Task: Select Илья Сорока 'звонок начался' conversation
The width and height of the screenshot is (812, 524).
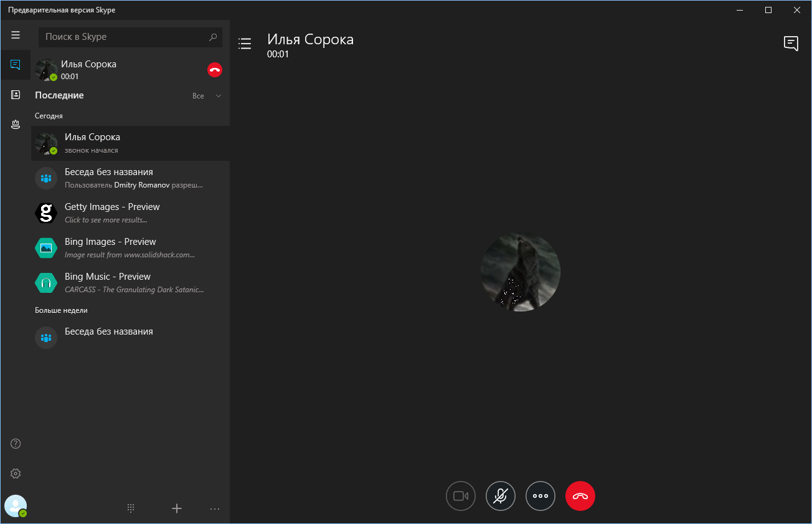Action: [x=131, y=143]
